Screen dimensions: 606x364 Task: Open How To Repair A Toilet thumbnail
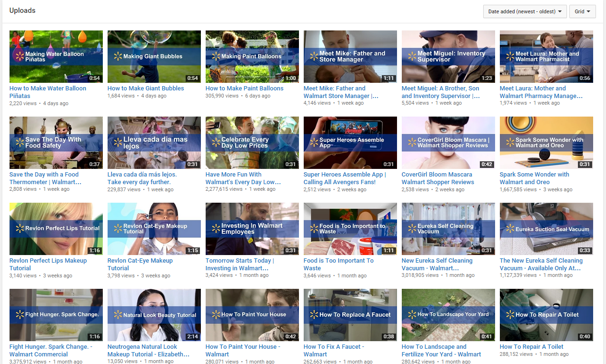point(546,315)
